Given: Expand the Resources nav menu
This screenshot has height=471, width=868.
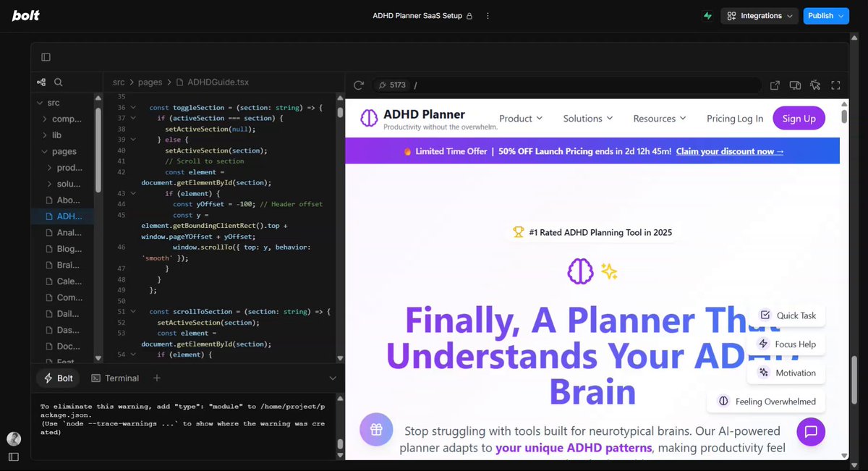Looking at the screenshot, I should pos(660,119).
